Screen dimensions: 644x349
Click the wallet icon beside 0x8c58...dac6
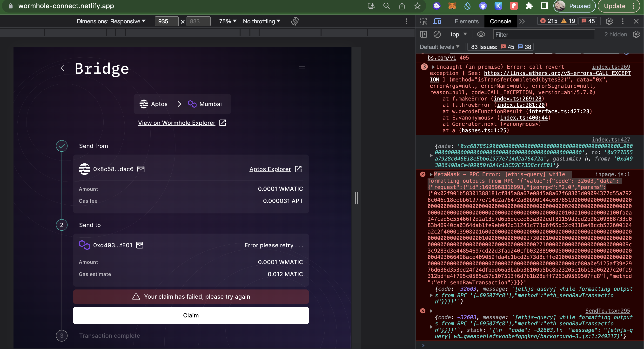click(141, 169)
